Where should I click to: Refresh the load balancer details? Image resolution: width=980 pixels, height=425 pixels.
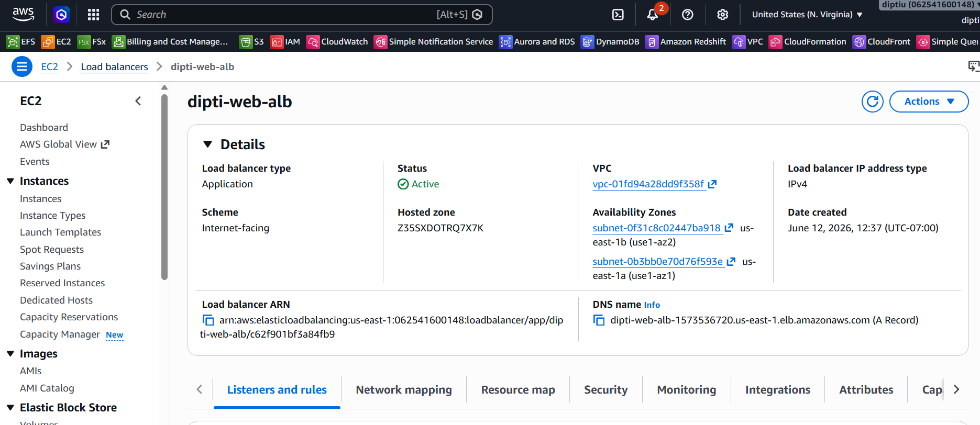[873, 102]
